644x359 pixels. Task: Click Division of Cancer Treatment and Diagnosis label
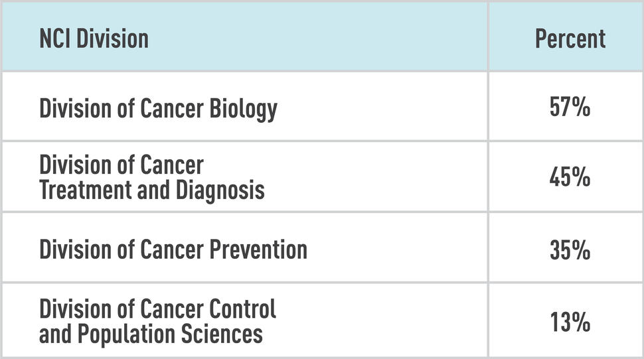click(151, 178)
